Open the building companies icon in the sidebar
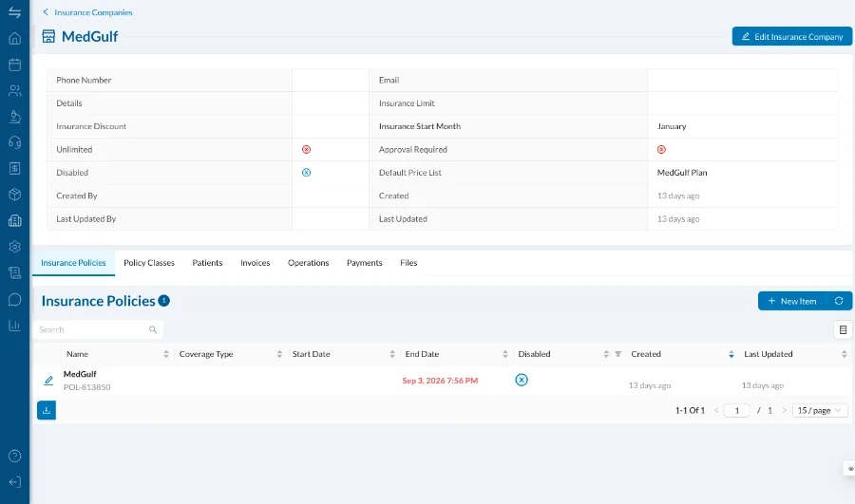This screenshot has height=504, width=855. click(14, 220)
